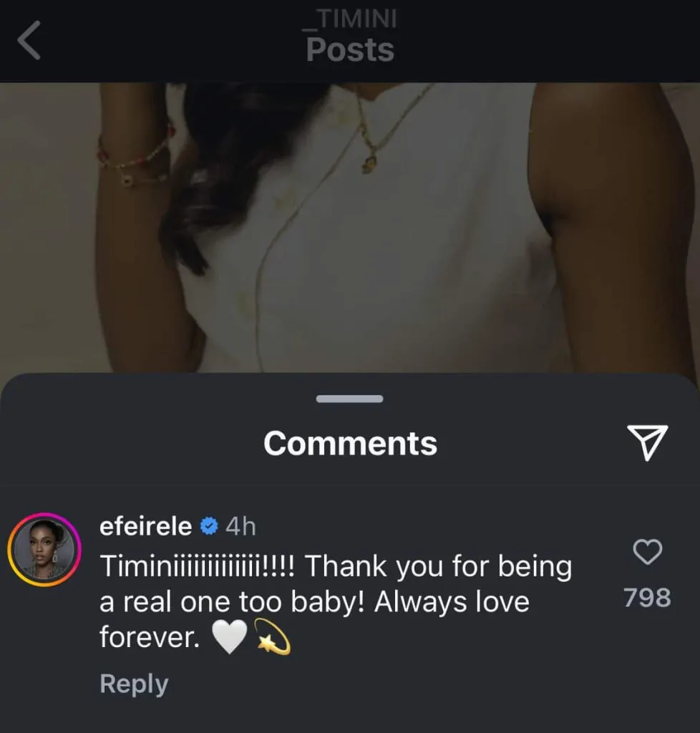Tap the Comments header title
This screenshot has height=733, width=700.
pyautogui.click(x=350, y=443)
